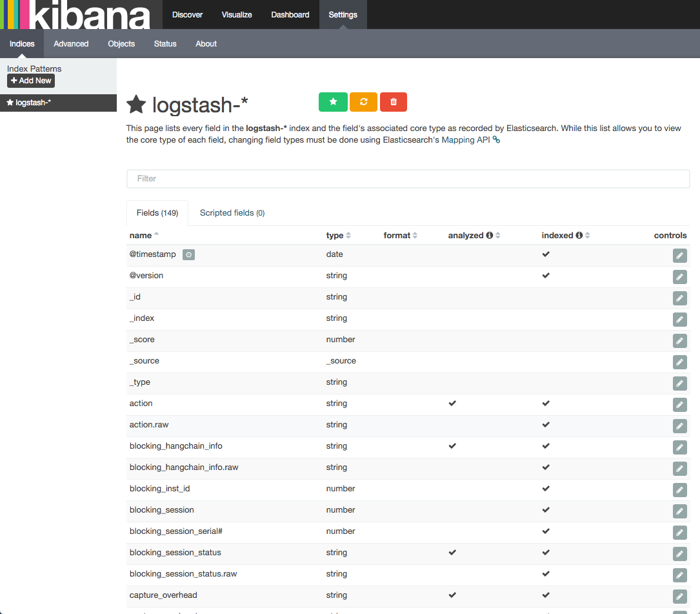
Task: Switch to the Objects settings tab
Action: 121,44
